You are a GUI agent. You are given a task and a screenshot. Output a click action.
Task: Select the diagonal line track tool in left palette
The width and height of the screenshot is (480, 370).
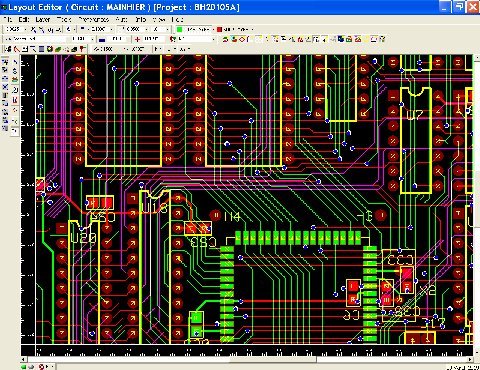[15, 62]
